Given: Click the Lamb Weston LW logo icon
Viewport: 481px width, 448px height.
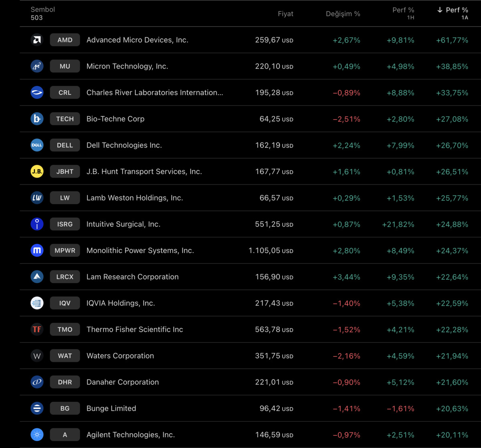Looking at the screenshot, I should pos(37,198).
